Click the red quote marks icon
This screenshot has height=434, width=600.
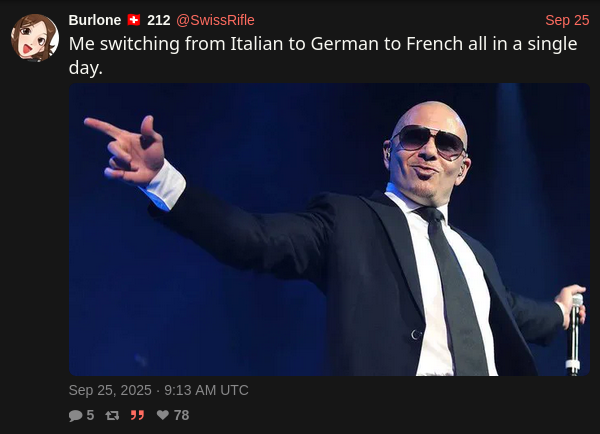click(x=137, y=415)
